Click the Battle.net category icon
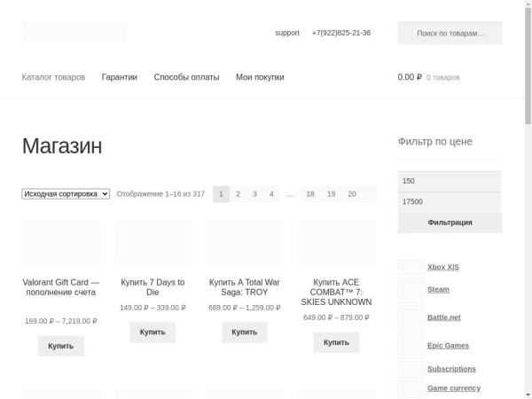This screenshot has width=532, height=399. pos(411,317)
